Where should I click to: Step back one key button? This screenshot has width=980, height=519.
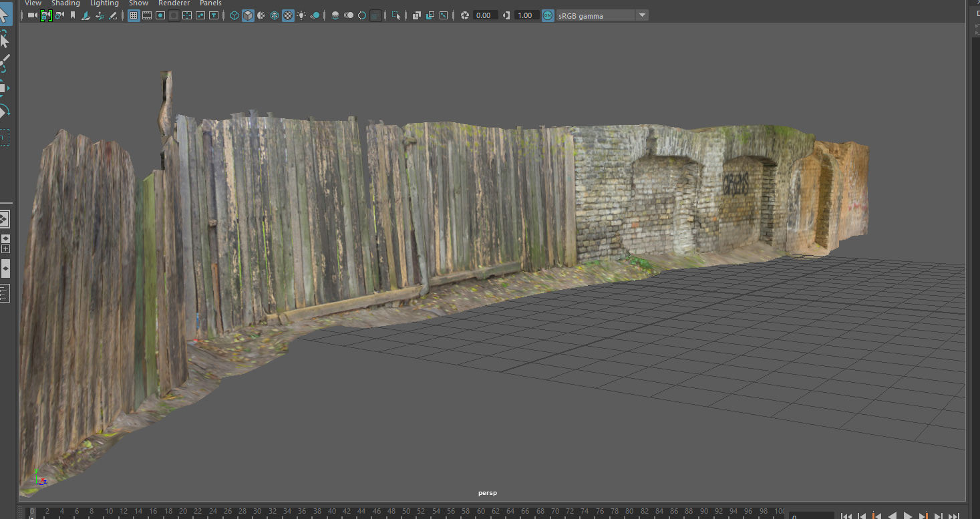(877, 515)
